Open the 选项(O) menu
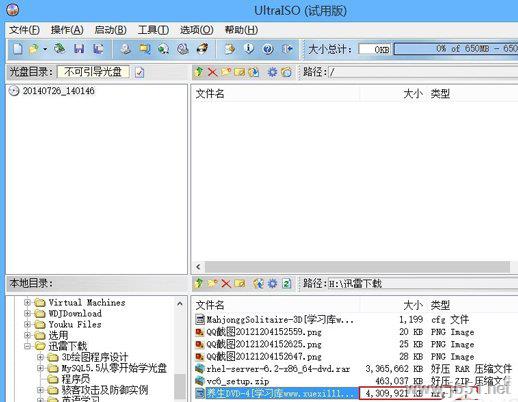 (x=197, y=30)
